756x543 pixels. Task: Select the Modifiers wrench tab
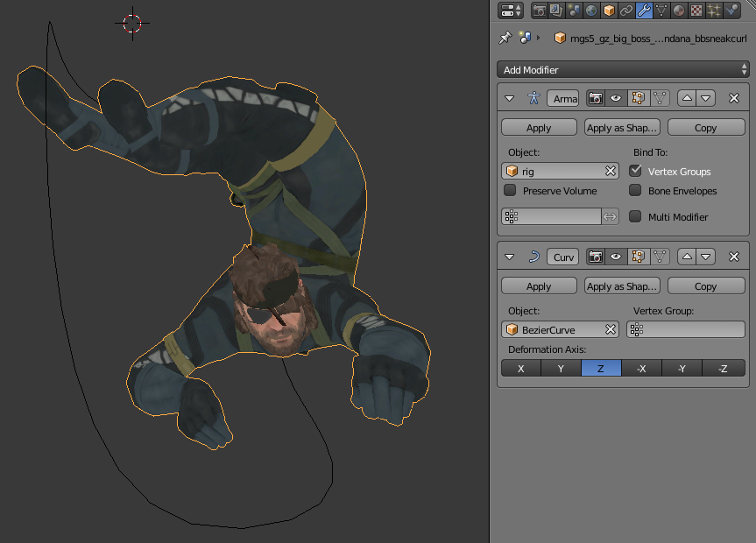pyautogui.click(x=644, y=11)
